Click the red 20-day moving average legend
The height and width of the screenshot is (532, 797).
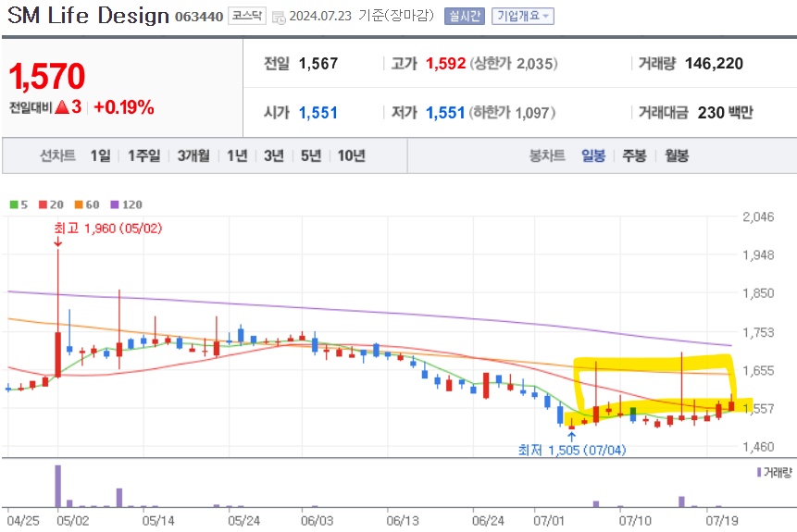coord(51,204)
